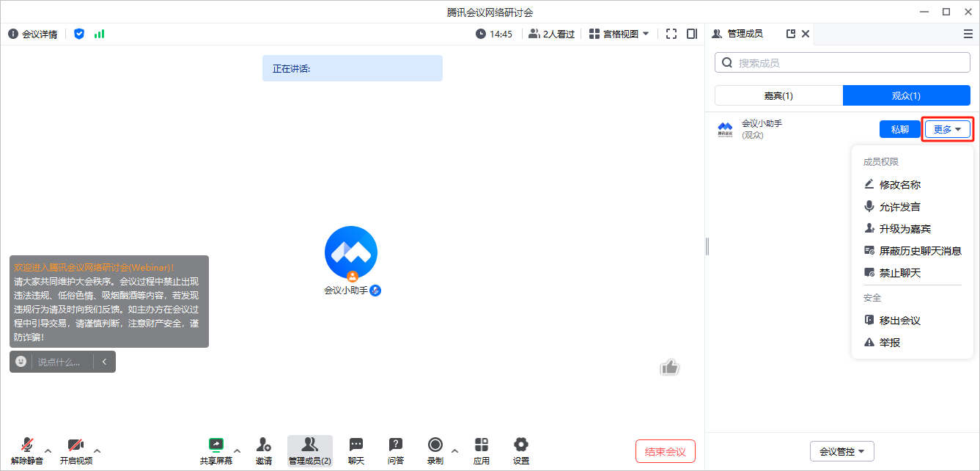980x471 pixels.
Task: Click the blue security shield icon
Action: 79,34
